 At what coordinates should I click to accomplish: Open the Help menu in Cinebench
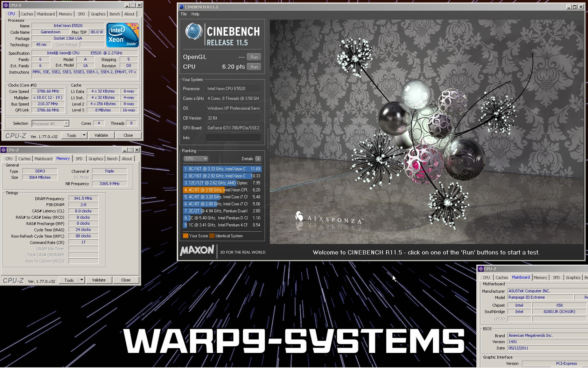click(195, 14)
